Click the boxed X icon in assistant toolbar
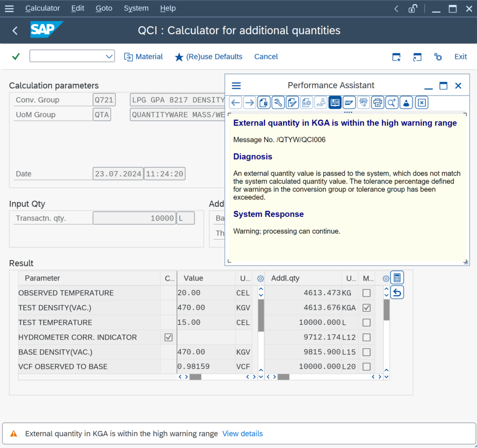The height and width of the screenshot is (448, 477). (422, 103)
